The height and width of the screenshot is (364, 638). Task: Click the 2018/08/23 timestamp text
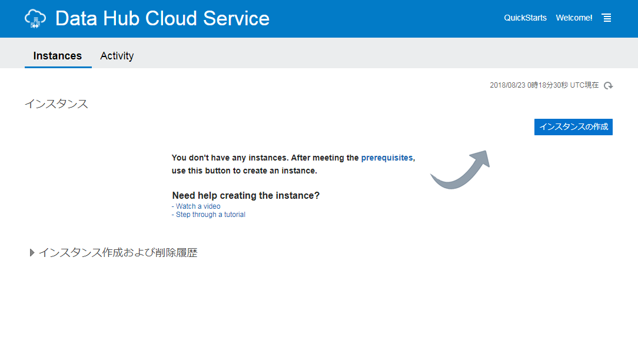pyautogui.click(x=544, y=85)
